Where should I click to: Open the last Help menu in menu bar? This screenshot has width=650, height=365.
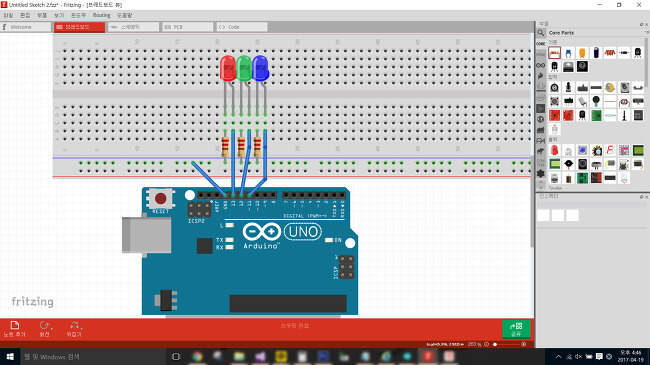tap(124, 15)
